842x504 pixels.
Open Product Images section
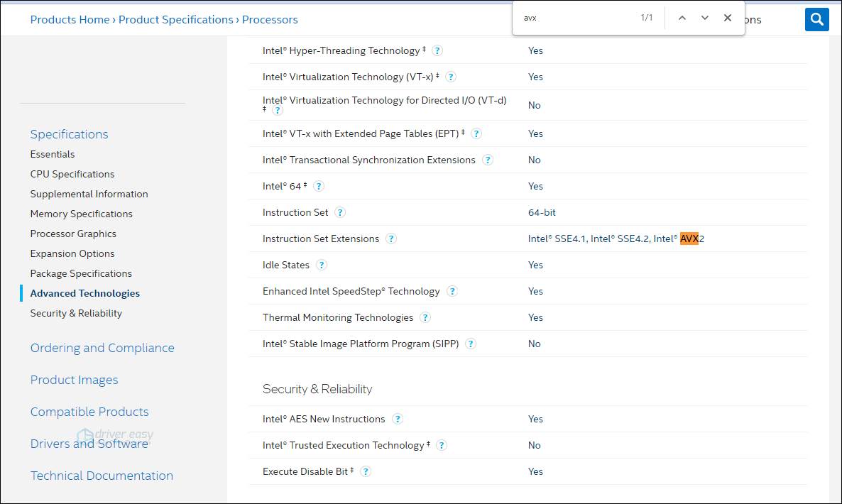tap(74, 380)
